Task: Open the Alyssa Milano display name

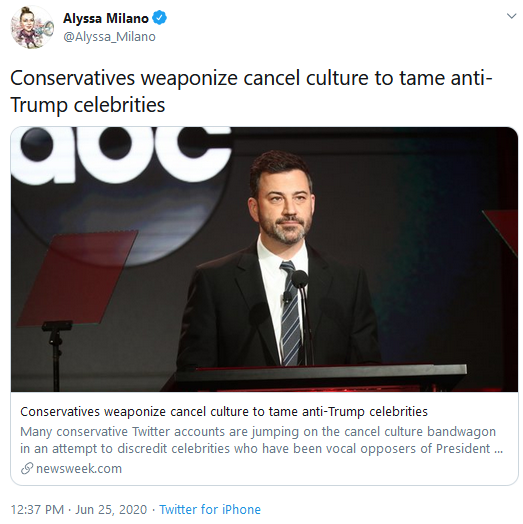Action: point(106,18)
